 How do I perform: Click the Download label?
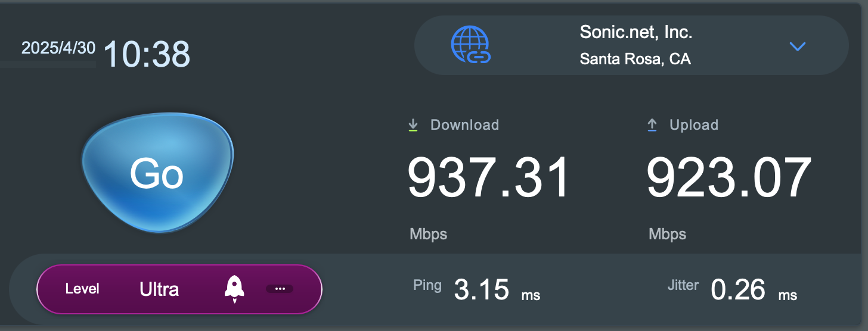(x=464, y=125)
